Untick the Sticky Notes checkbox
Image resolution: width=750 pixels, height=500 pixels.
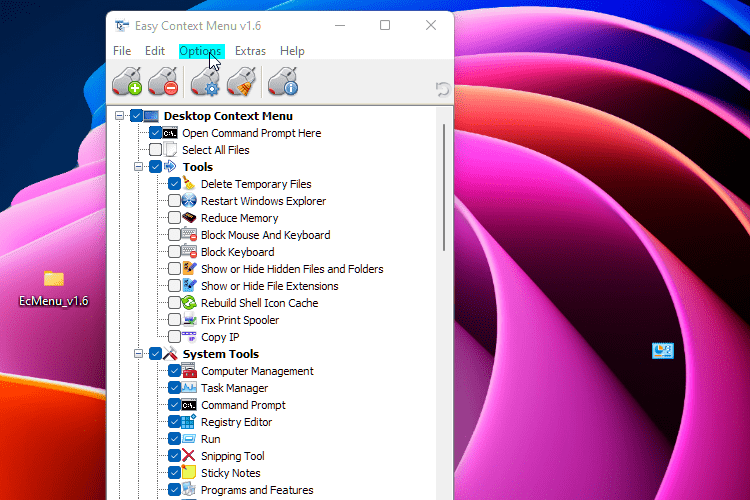tap(174, 472)
